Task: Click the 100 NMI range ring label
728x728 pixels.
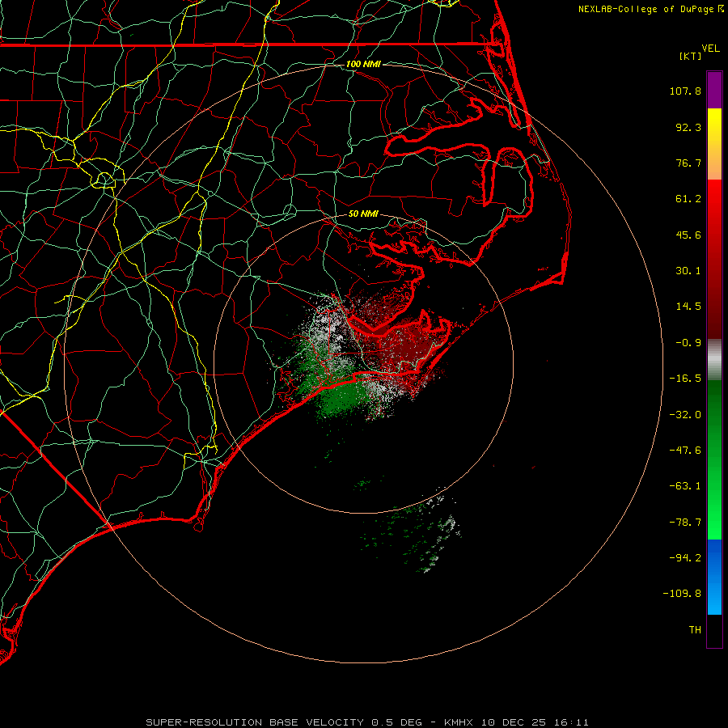Action: (x=363, y=64)
